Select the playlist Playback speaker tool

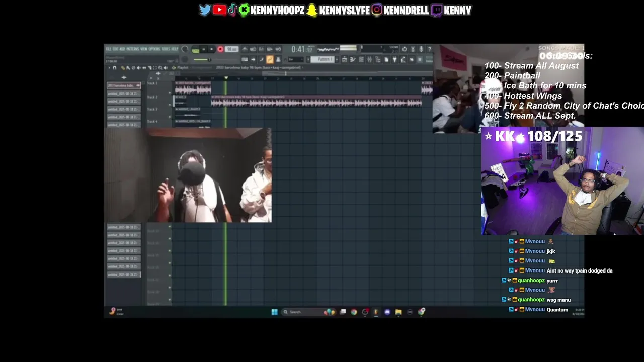[x=166, y=68]
